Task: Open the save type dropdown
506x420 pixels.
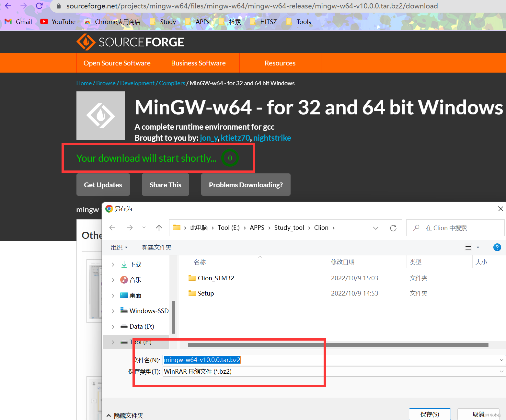Action: coord(501,371)
